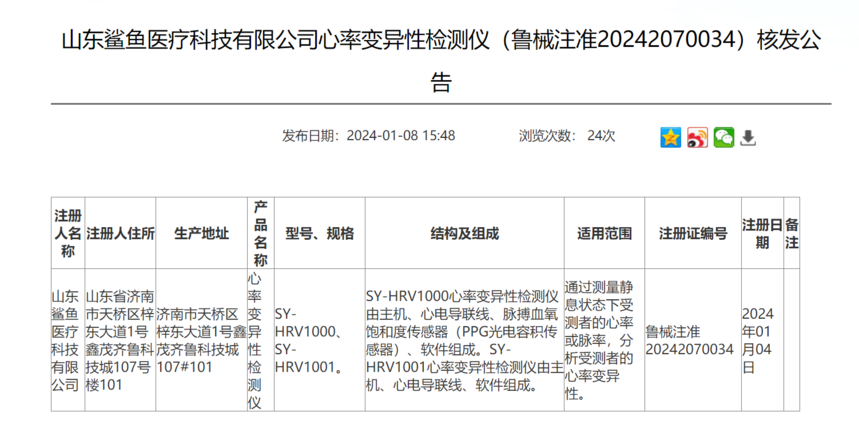Click the 鲁械注准20242070034 certificate number cell
This screenshot has width=859, height=424.
click(x=693, y=340)
